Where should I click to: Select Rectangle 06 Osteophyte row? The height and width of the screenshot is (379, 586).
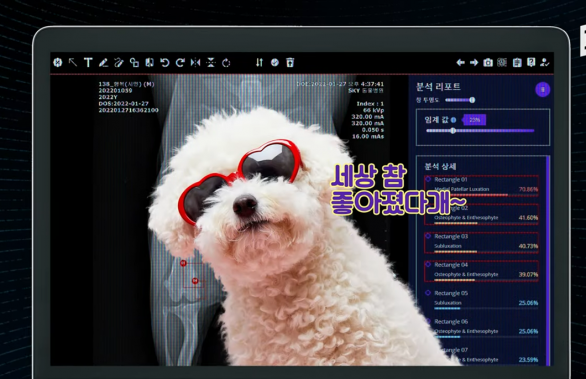(482, 327)
